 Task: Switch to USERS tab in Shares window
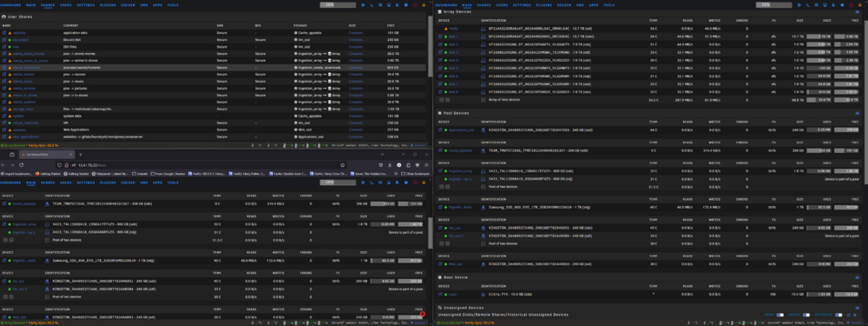[65, 5]
